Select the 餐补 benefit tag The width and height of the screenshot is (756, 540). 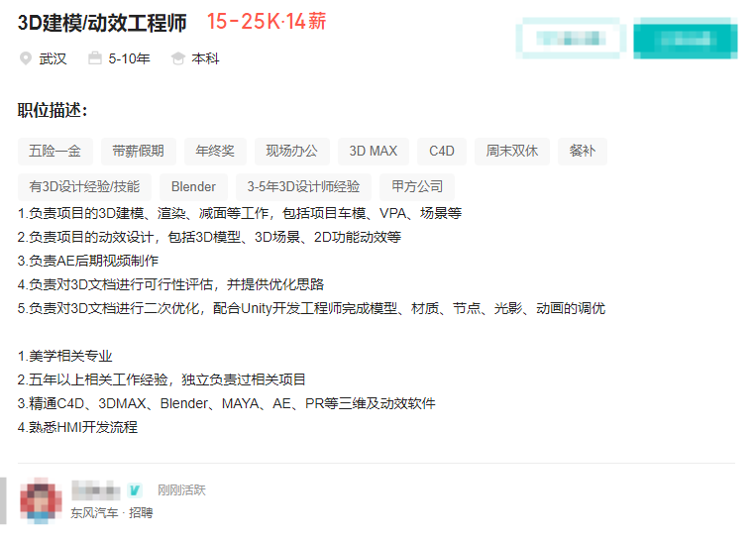point(583,151)
